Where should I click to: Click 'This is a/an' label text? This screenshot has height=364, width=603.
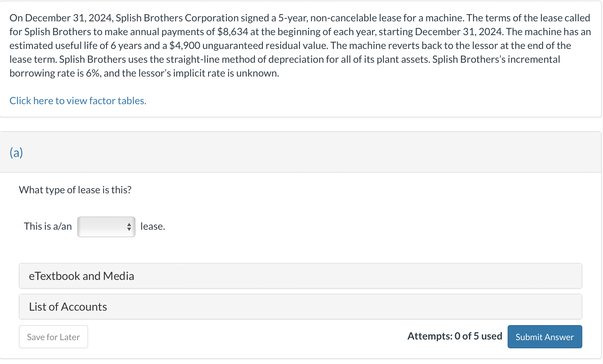pos(48,226)
